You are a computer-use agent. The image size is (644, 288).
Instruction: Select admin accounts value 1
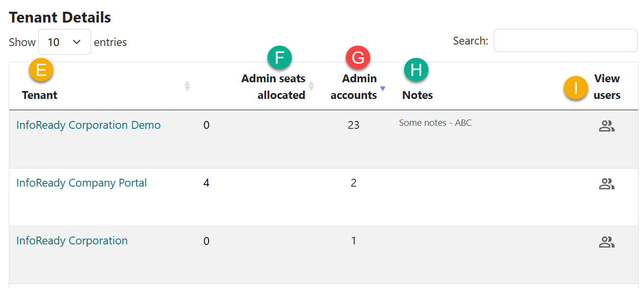pyautogui.click(x=354, y=240)
